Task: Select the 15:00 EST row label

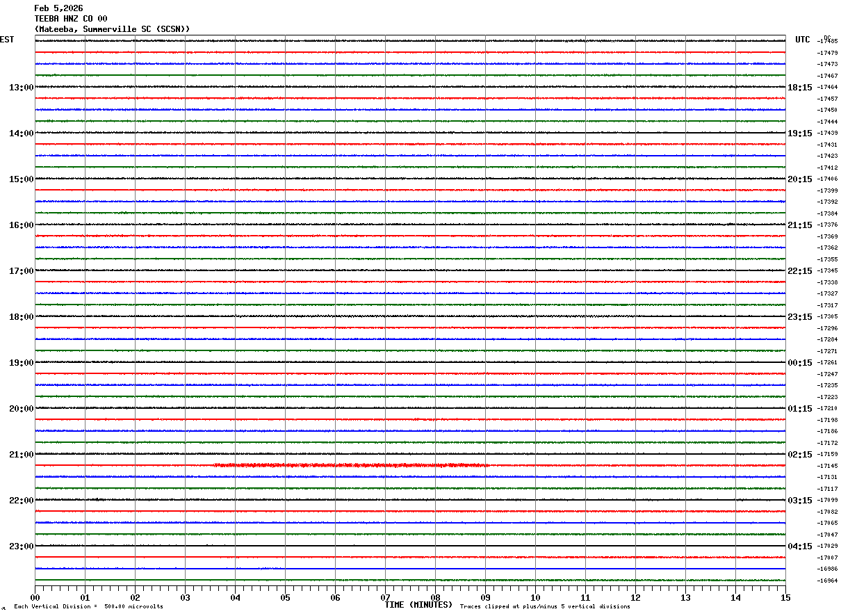Action: tap(21, 179)
